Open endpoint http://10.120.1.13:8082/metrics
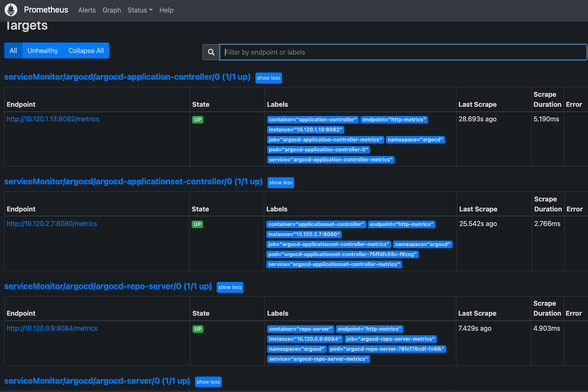Screen dimensions: 588x392 point(53,119)
